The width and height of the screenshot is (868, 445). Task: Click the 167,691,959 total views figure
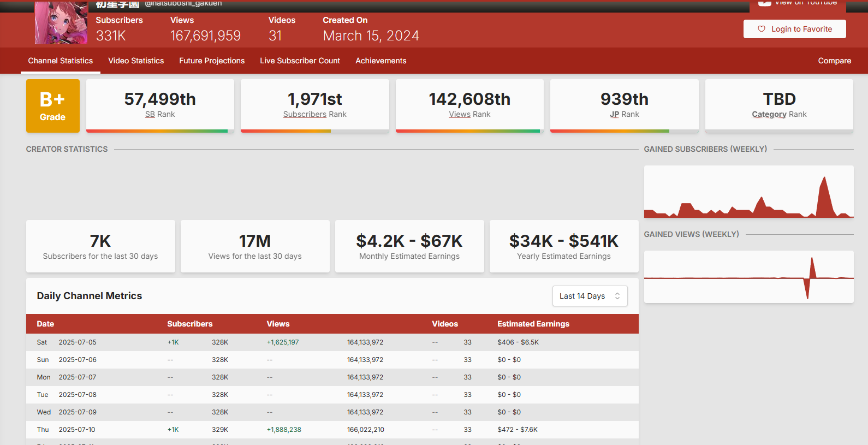[206, 35]
